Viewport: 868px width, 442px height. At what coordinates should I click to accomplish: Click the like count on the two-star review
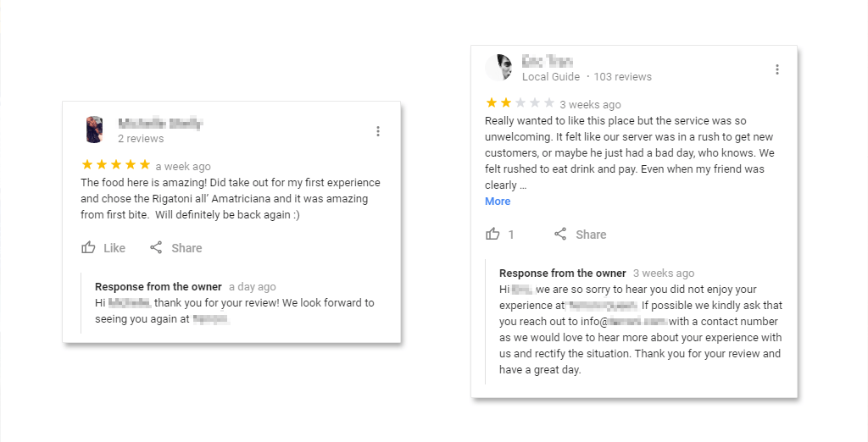(x=511, y=235)
